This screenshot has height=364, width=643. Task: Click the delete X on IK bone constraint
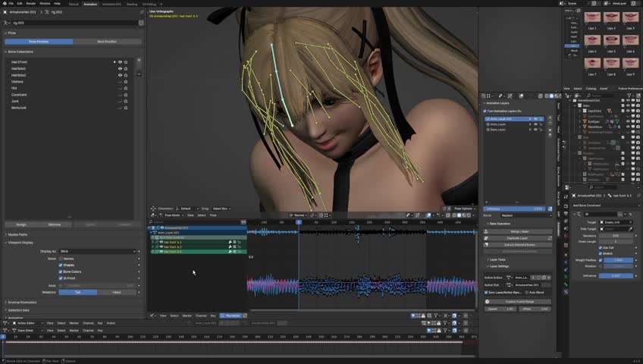coord(630,214)
